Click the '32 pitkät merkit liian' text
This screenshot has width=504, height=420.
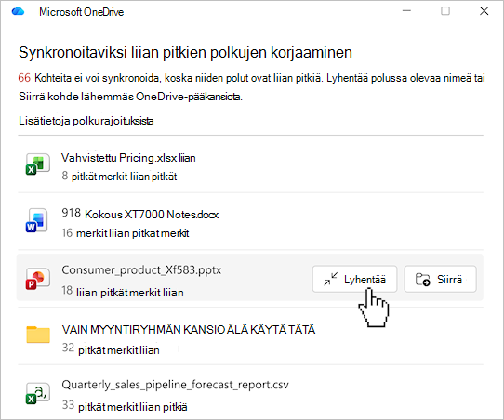click(111, 349)
